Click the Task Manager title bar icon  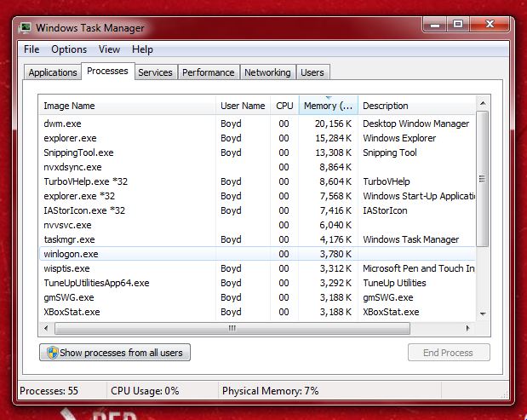tap(25, 27)
